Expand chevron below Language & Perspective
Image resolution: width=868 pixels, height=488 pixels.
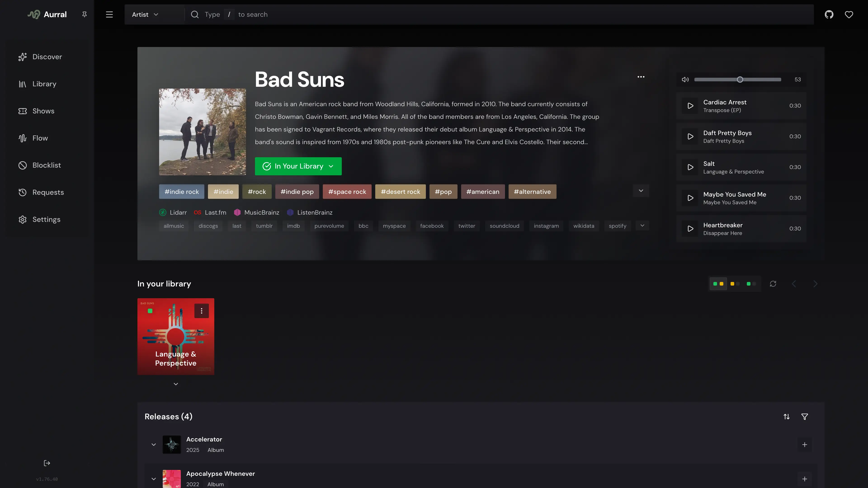point(176,384)
